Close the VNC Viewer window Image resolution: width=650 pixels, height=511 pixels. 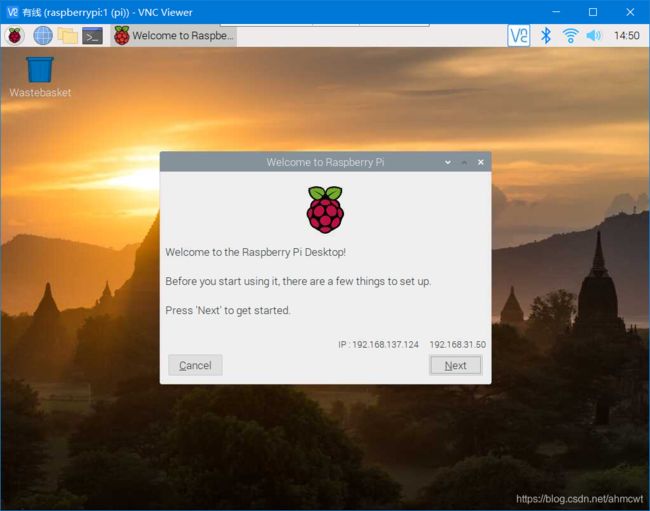click(x=630, y=12)
